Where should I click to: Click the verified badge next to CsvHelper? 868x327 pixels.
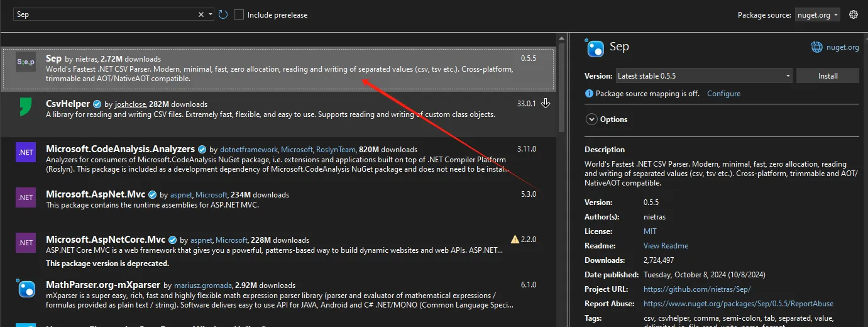click(x=97, y=104)
